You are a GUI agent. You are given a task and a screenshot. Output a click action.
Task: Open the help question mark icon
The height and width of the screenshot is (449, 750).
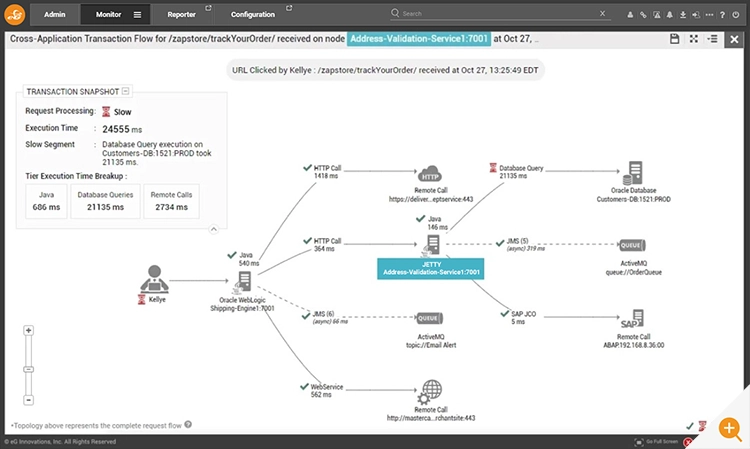[x=722, y=15]
